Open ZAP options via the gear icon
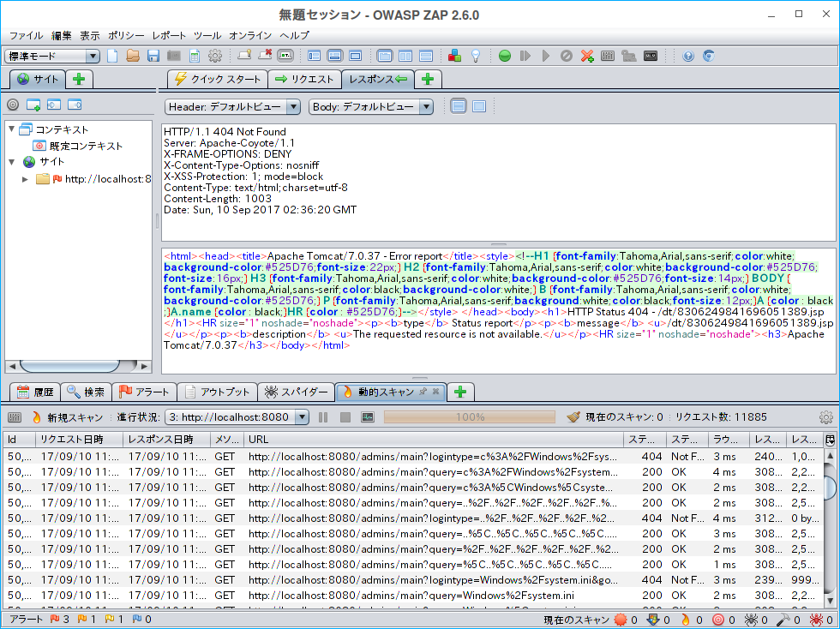Viewport: 840px width, 629px height. tap(214, 56)
